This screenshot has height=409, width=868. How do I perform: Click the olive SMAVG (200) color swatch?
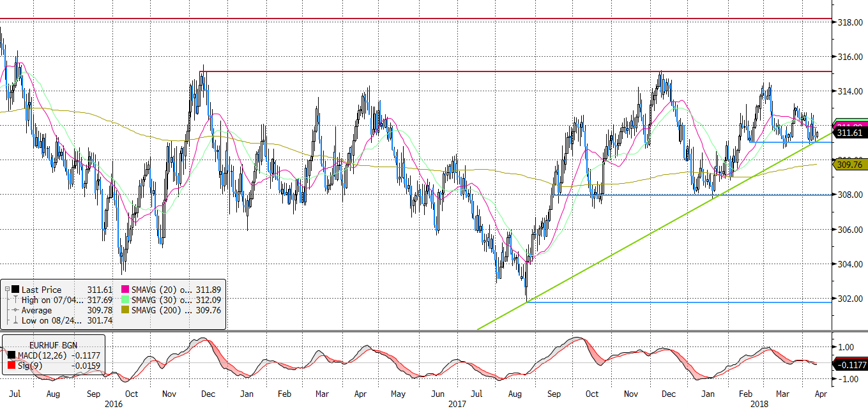[x=125, y=309]
